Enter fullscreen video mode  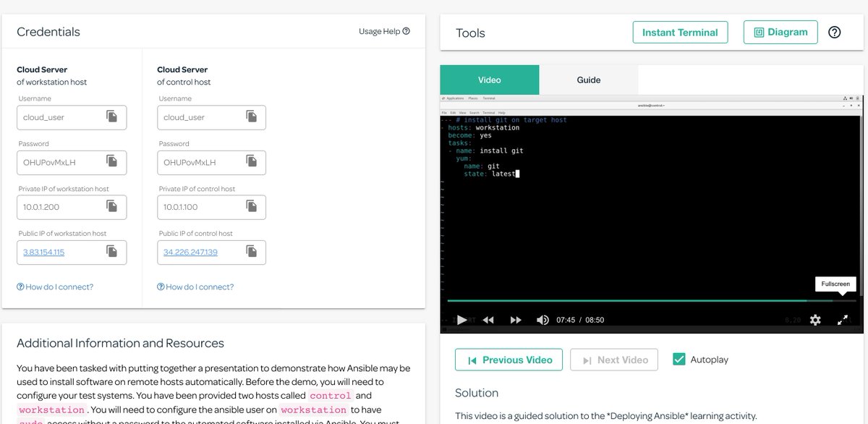843,320
